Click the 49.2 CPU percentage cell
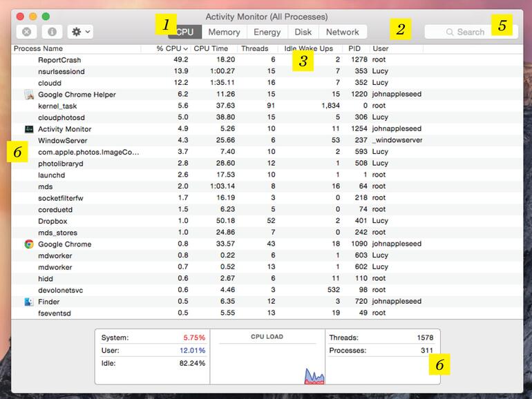532x399 pixels. click(181, 59)
